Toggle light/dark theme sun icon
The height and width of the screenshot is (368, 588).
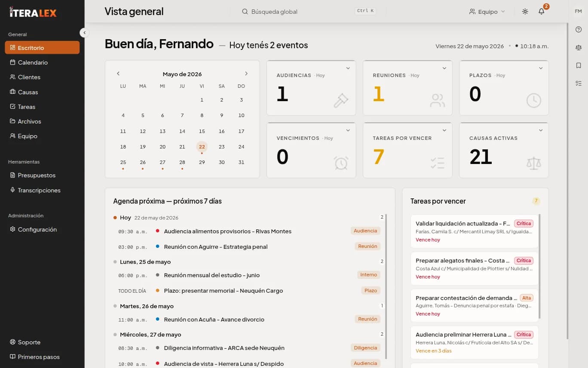point(525,12)
